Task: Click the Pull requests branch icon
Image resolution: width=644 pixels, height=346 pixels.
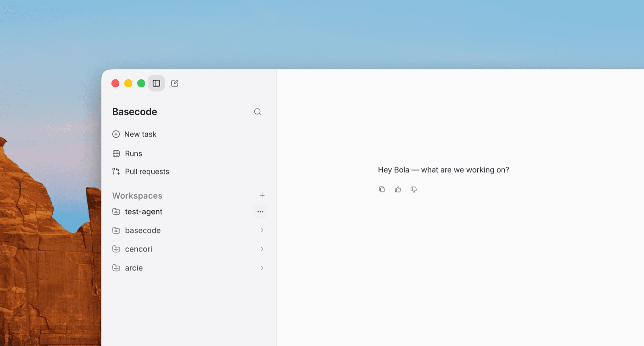Action: coord(116,172)
